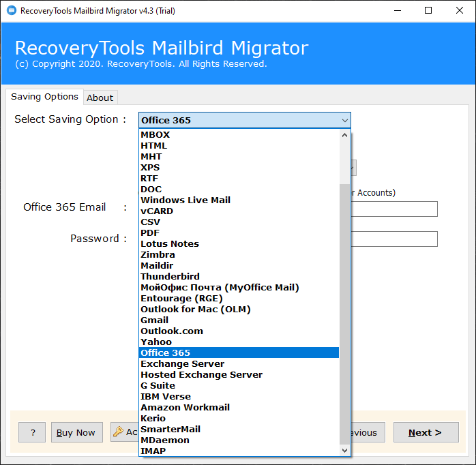
Task: Choose Lotus Notes option
Action: click(x=239, y=244)
